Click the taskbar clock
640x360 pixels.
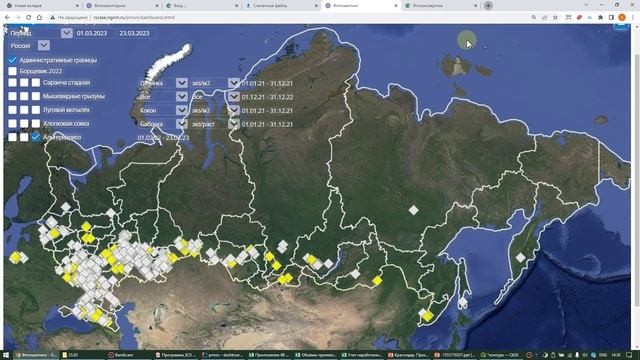[616, 355]
